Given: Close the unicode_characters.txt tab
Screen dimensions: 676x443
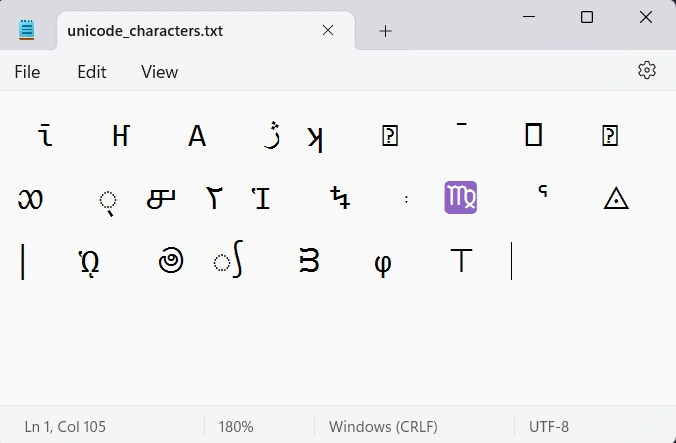Looking at the screenshot, I should 328,30.
